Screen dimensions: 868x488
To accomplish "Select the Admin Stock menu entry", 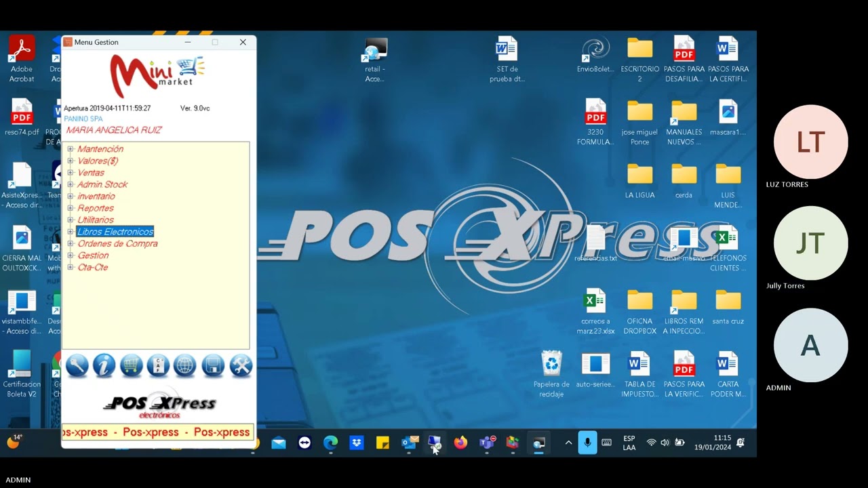I will click(x=102, y=184).
